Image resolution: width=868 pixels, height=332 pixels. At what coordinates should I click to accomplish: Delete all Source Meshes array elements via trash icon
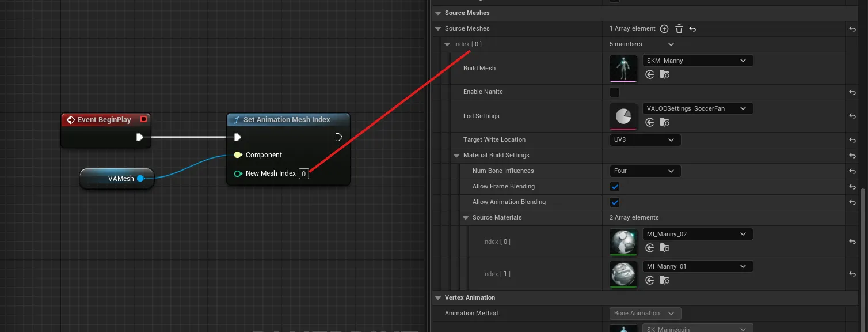pyautogui.click(x=680, y=28)
